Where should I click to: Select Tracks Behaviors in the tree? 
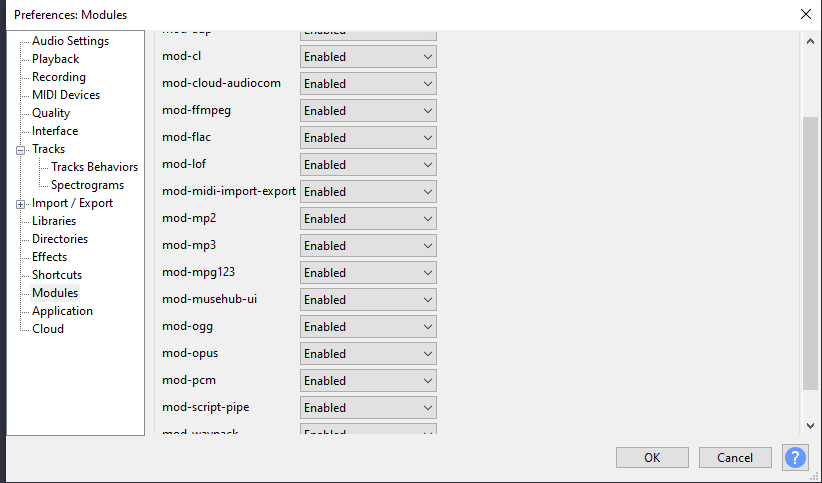94,167
